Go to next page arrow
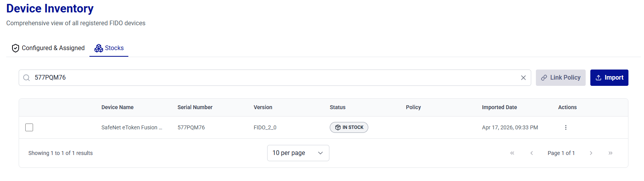 click(591, 153)
